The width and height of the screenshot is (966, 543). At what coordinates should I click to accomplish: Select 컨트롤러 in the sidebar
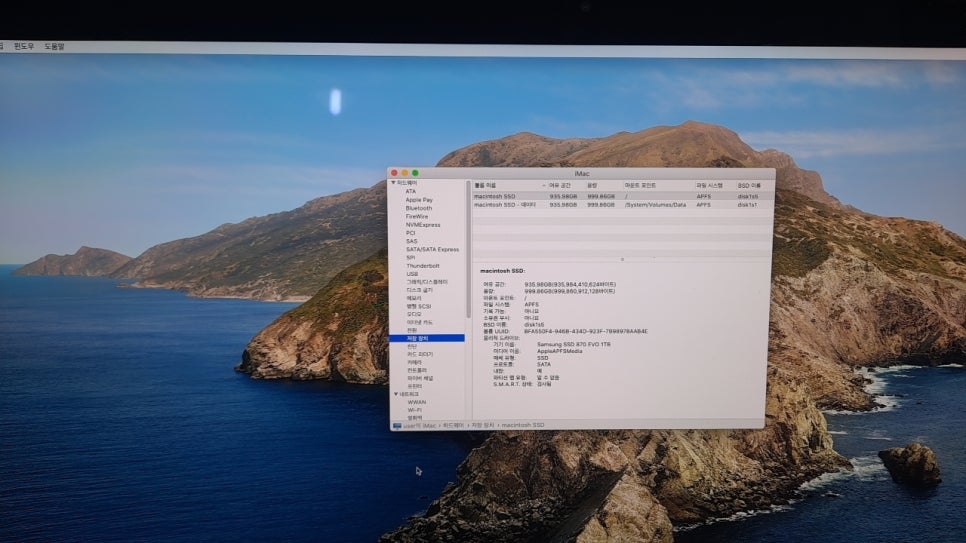coord(417,370)
